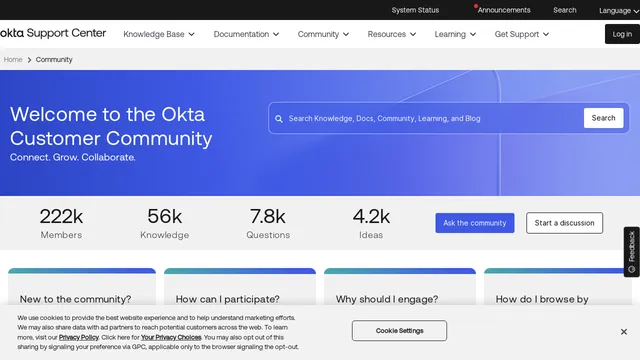Click Ask the community button

pos(475,223)
